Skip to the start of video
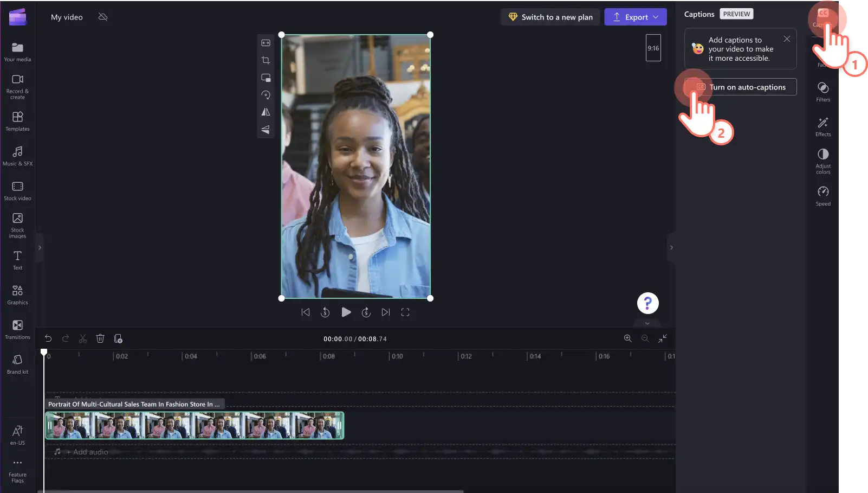 coord(306,312)
